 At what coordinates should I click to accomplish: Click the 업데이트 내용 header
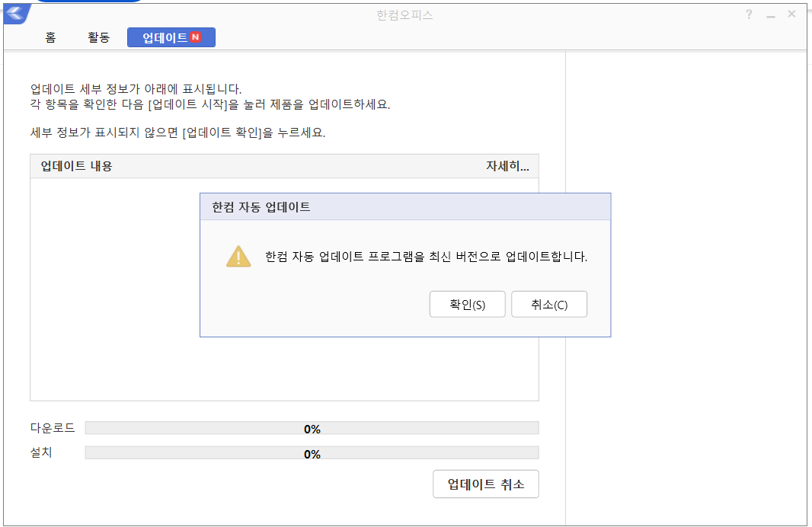click(77, 166)
